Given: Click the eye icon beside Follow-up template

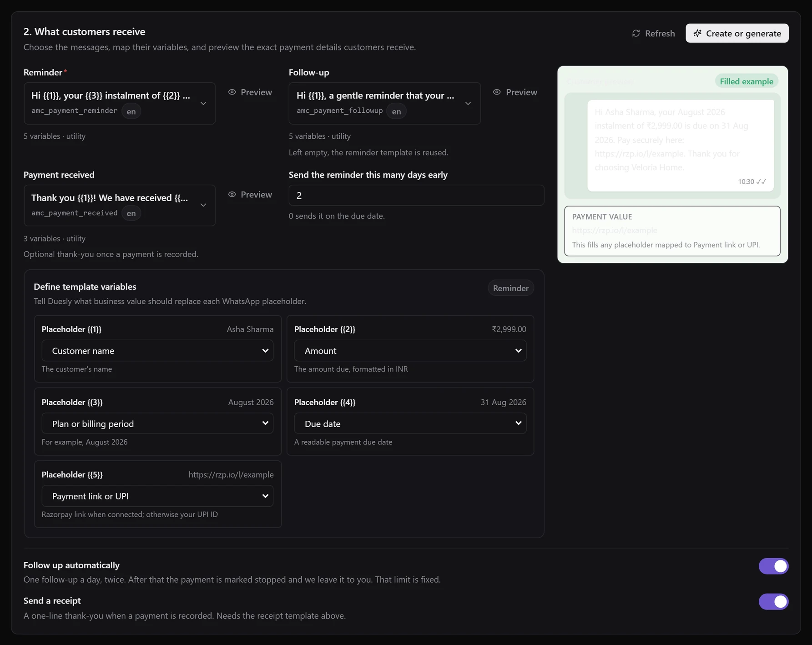Looking at the screenshot, I should point(497,92).
